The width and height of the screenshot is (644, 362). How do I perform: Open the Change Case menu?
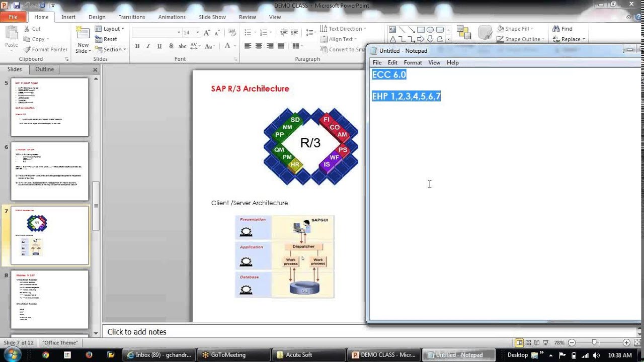[209, 46]
